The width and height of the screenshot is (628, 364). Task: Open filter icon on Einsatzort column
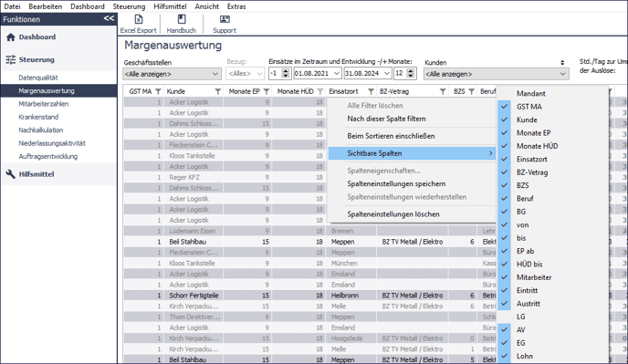click(371, 92)
